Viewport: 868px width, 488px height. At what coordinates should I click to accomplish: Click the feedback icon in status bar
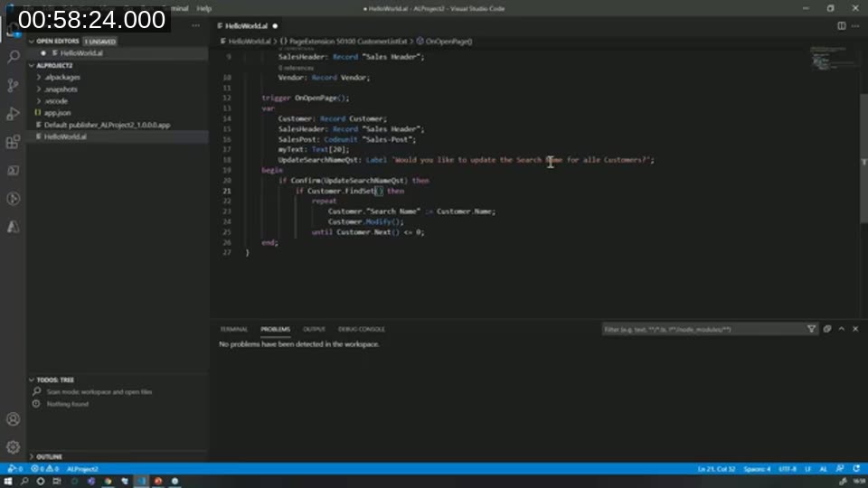coord(840,469)
